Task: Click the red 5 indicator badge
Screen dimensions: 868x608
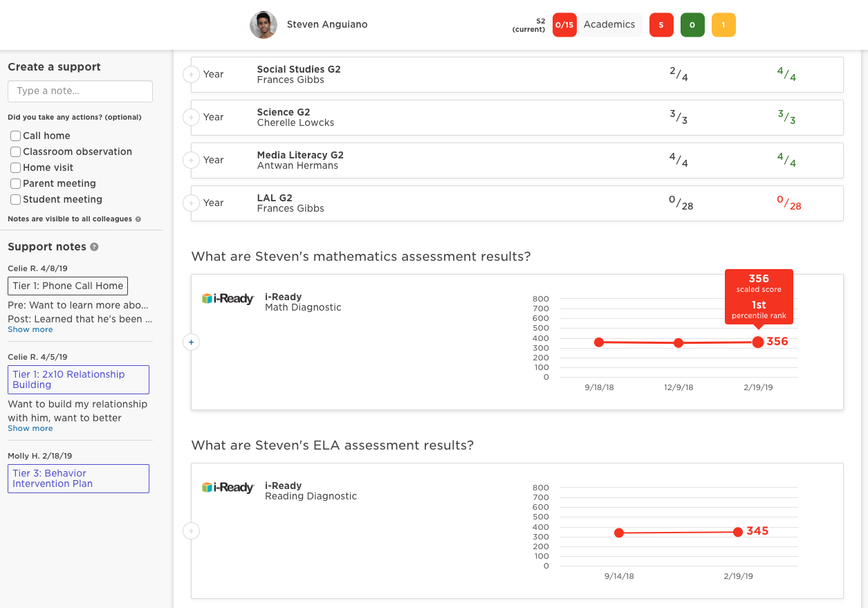Action: pyautogui.click(x=661, y=25)
